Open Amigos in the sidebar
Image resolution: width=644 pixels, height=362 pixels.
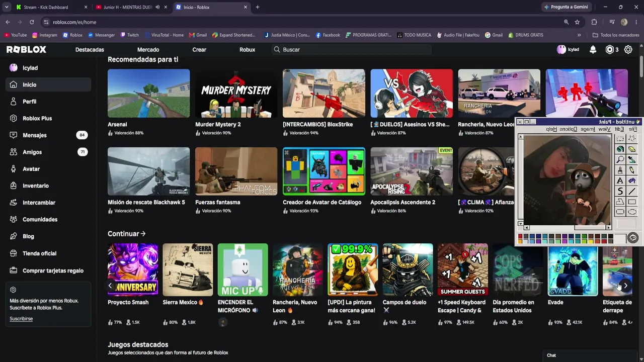click(x=48, y=152)
